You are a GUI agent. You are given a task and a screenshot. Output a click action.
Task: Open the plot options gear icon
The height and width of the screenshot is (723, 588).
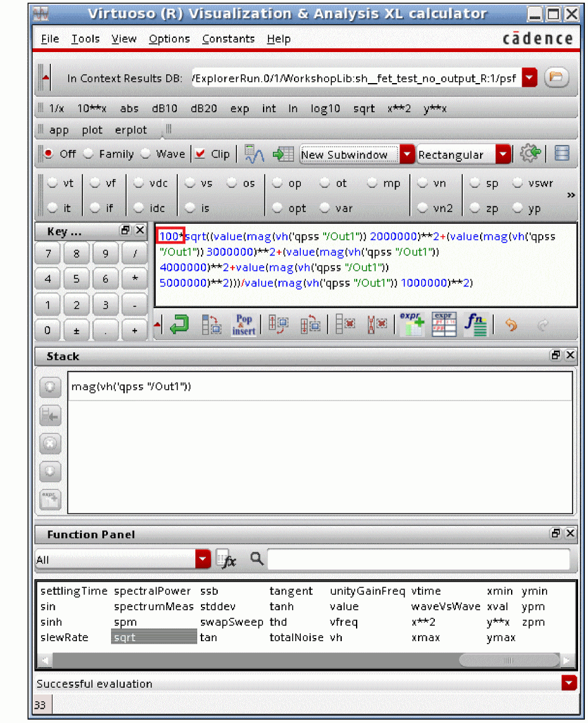point(530,154)
